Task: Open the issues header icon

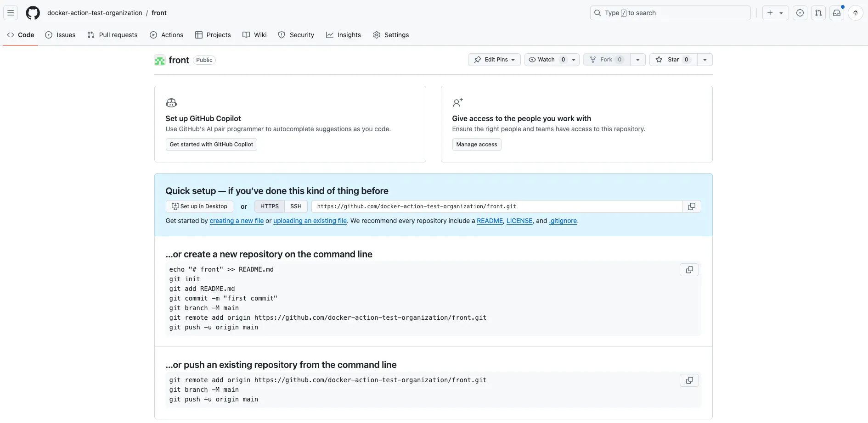Action: (800, 13)
